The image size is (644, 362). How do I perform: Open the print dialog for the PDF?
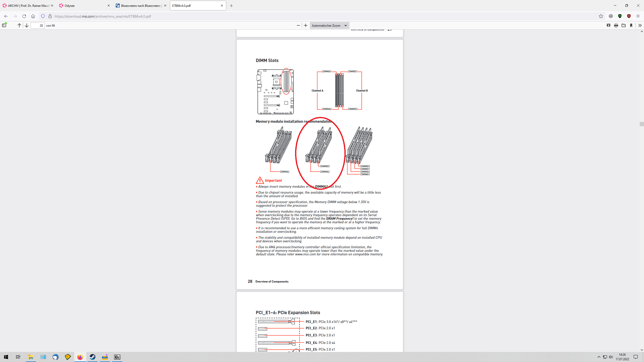[616, 25]
